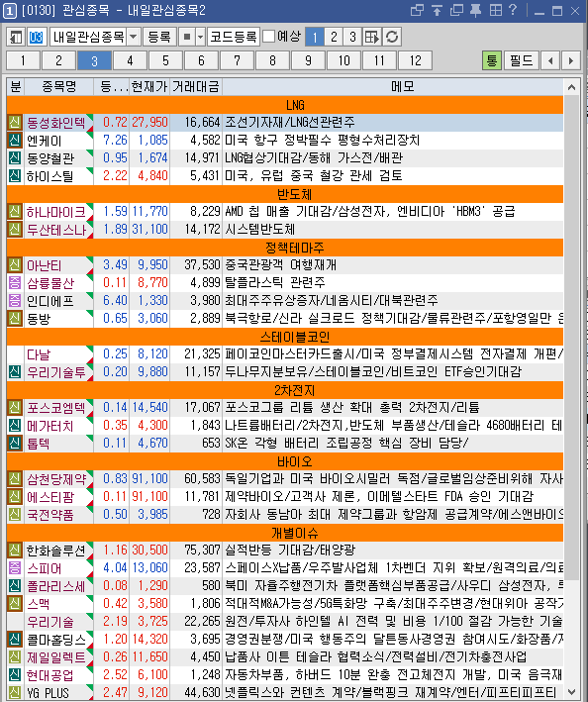The image size is (588, 702).
Task: Click 톱텍 stock name
Action: point(38,444)
